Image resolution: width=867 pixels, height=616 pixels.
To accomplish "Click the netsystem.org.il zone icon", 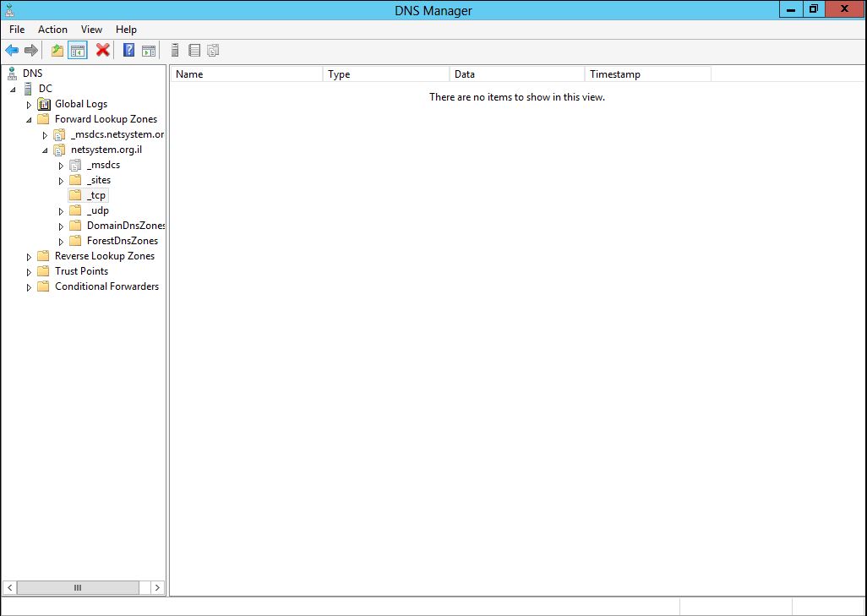I will 60,150.
